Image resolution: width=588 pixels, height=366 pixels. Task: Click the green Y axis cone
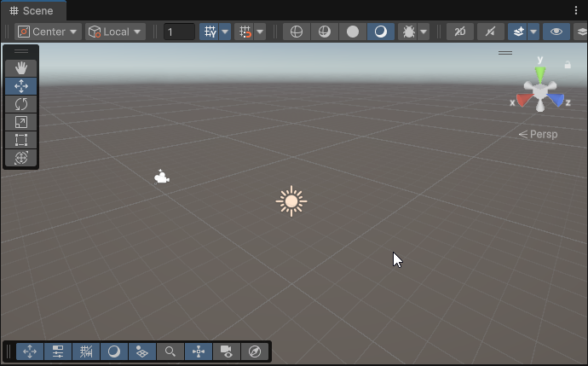(x=540, y=74)
